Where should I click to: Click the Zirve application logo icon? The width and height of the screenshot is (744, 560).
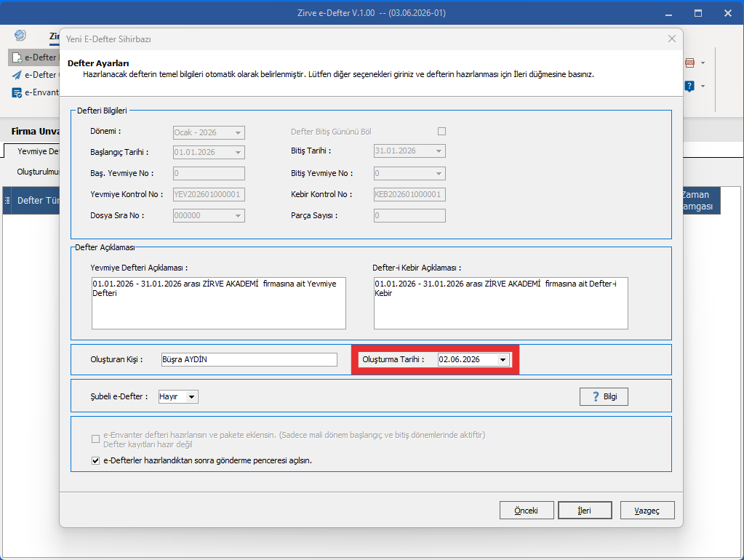20,35
